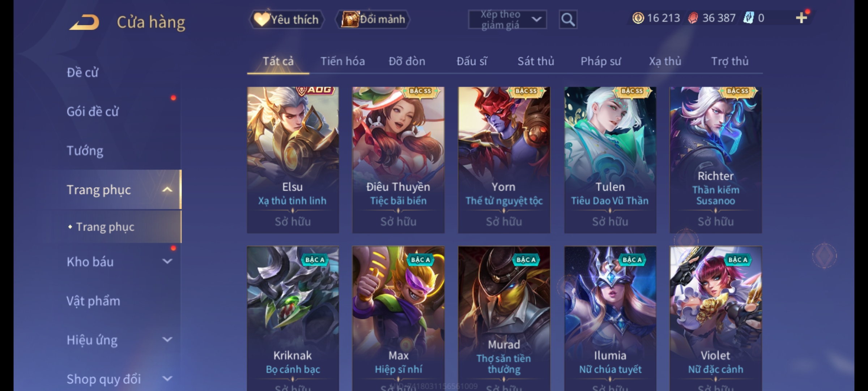The image size is (868, 391).
Task: Tap the blue voucher currency icon
Action: pos(748,18)
